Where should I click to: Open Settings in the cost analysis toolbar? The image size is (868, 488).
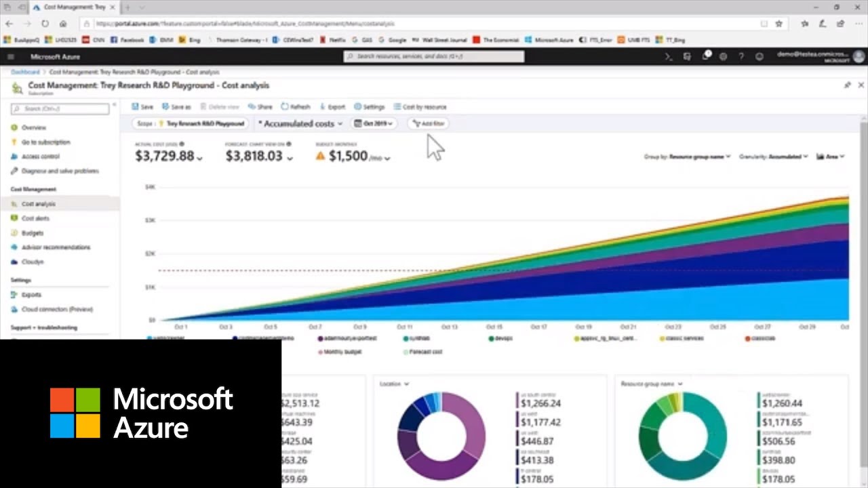coord(370,107)
